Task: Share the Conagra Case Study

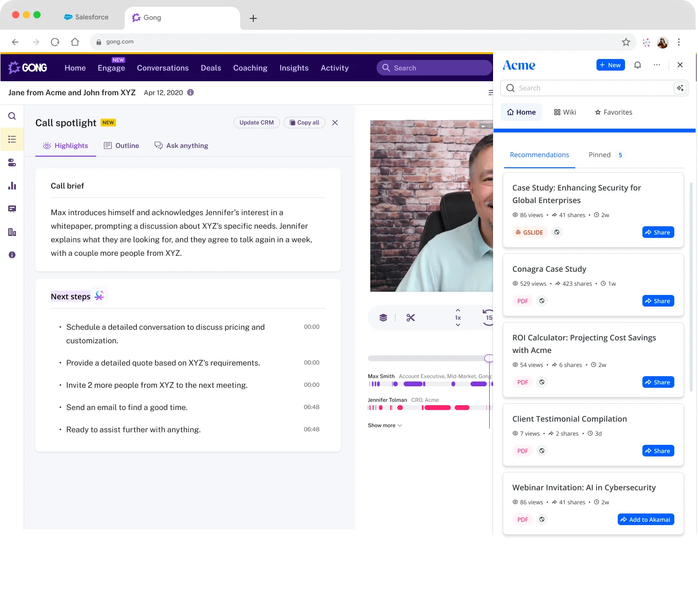Action: coord(658,301)
